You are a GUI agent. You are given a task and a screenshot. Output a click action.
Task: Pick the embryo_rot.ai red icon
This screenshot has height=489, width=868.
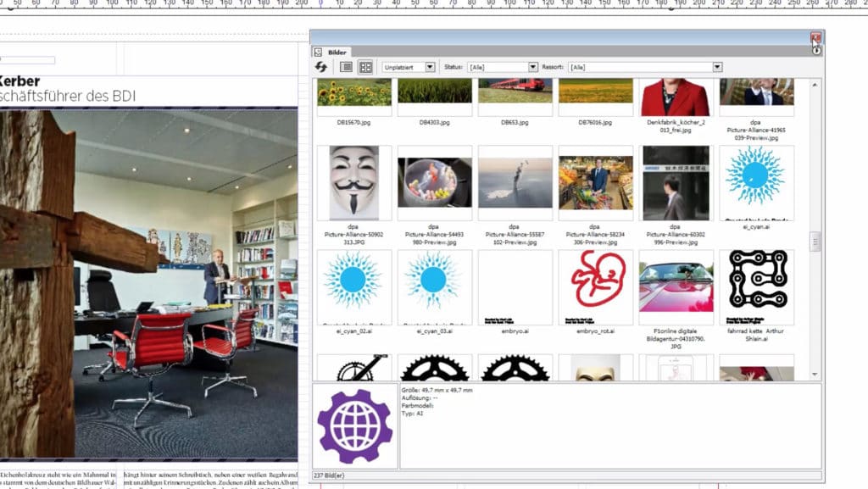pos(596,282)
